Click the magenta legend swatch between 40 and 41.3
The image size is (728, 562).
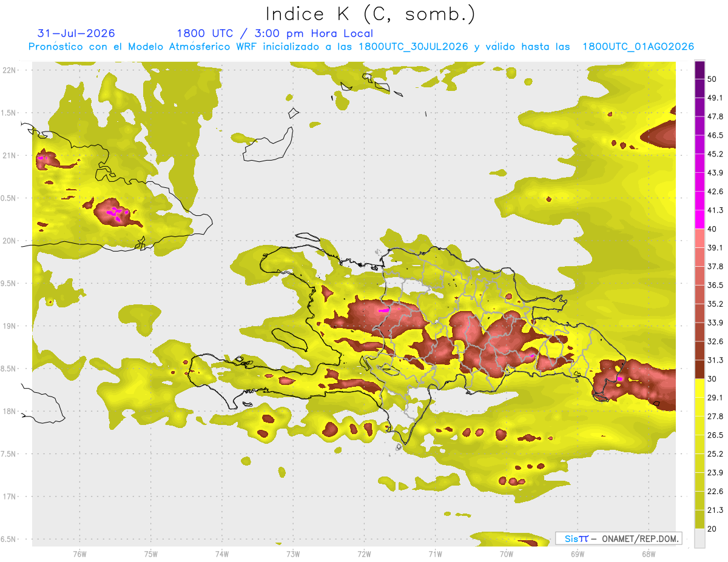click(x=699, y=219)
